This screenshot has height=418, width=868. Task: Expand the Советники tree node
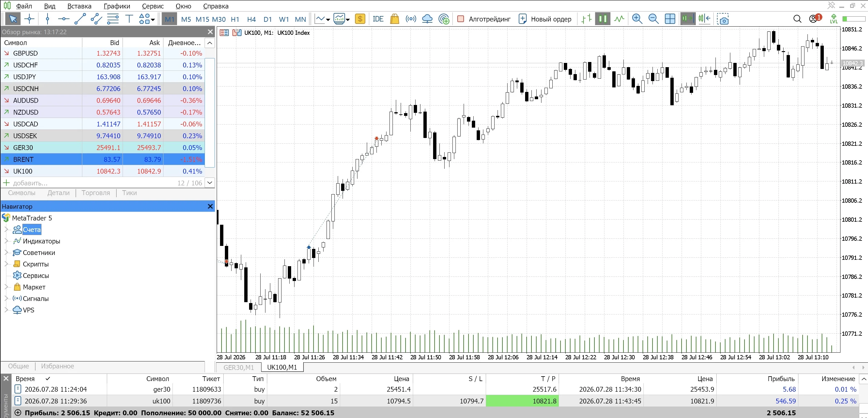click(x=6, y=252)
